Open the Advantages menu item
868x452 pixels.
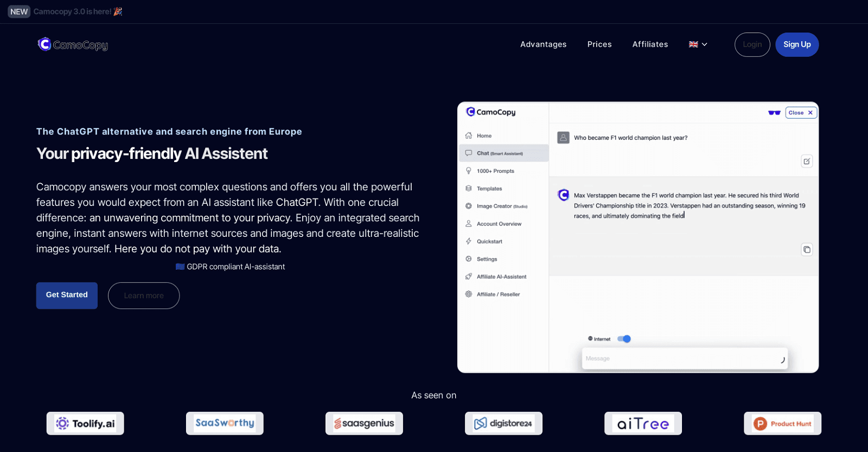coord(543,44)
